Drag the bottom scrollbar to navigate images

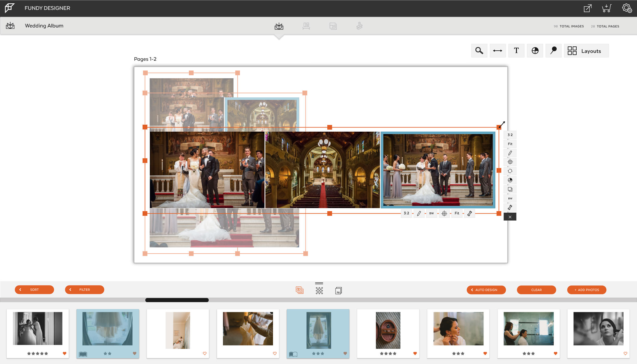(177, 300)
